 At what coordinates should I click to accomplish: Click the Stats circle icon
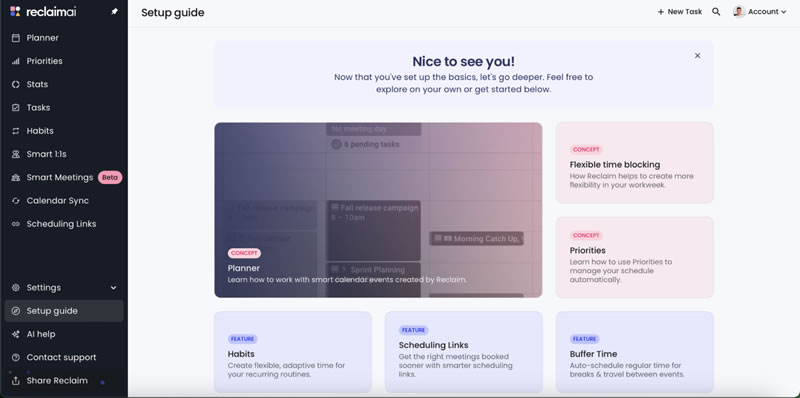[x=16, y=84]
